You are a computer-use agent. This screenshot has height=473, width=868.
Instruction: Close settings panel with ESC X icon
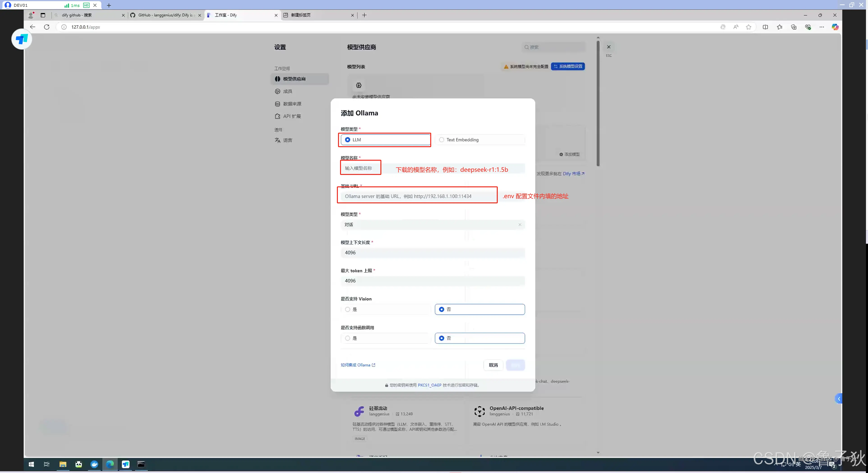[608, 47]
